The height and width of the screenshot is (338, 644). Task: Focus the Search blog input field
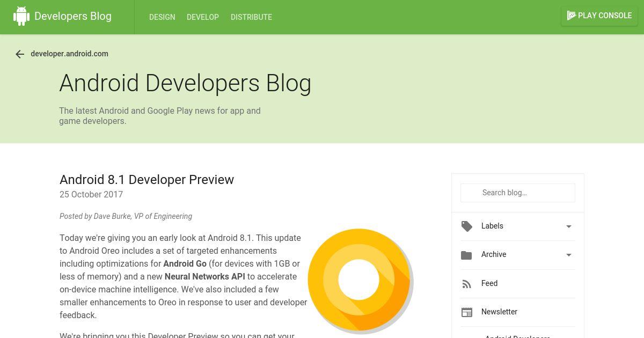click(x=518, y=193)
